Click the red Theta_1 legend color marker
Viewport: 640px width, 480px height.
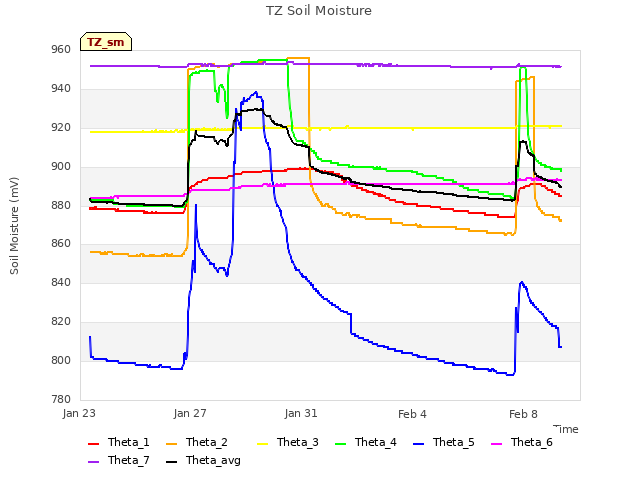tap(94, 444)
